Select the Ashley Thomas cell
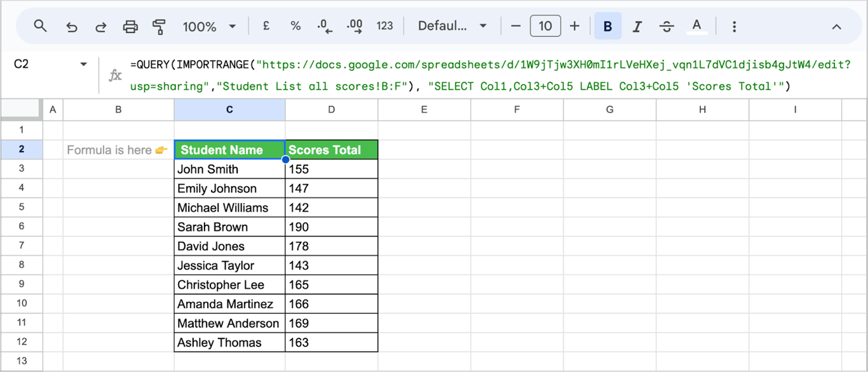 click(229, 342)
